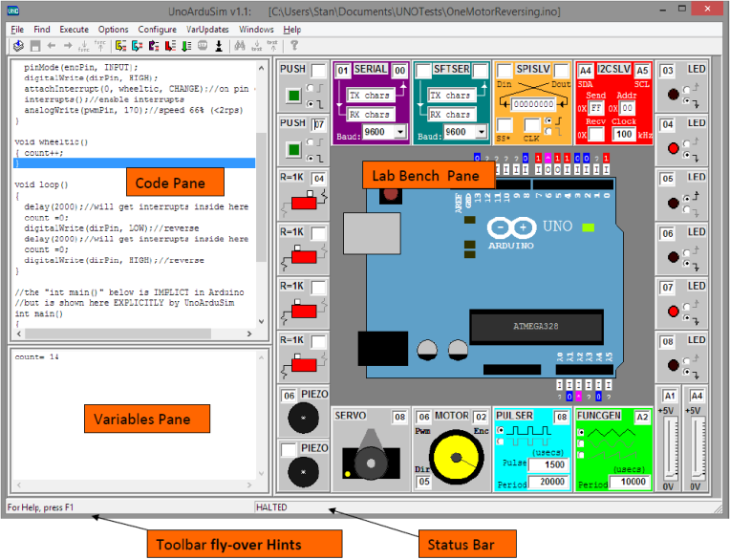Click the Load sketch toolbar icon
The image size is (730, 560).
click(18, 46)
